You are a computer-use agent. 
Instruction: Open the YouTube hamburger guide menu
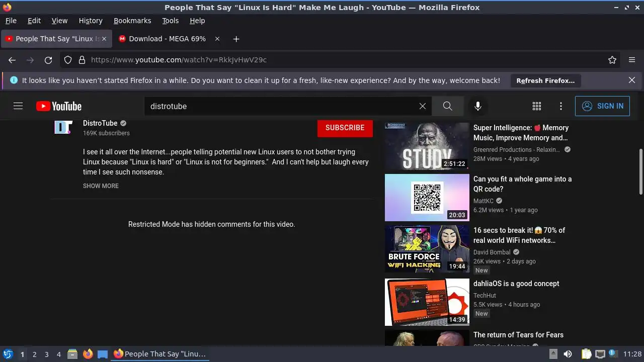pos(18,106)
